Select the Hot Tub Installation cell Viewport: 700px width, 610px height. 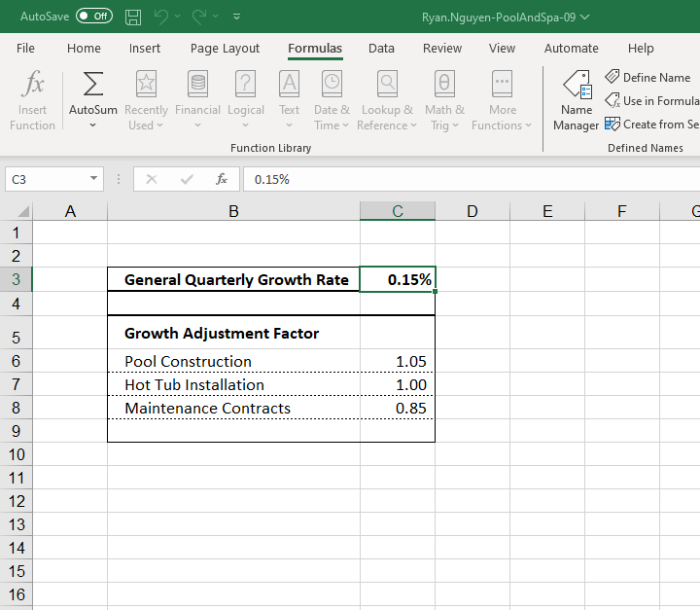click(233, 384)
